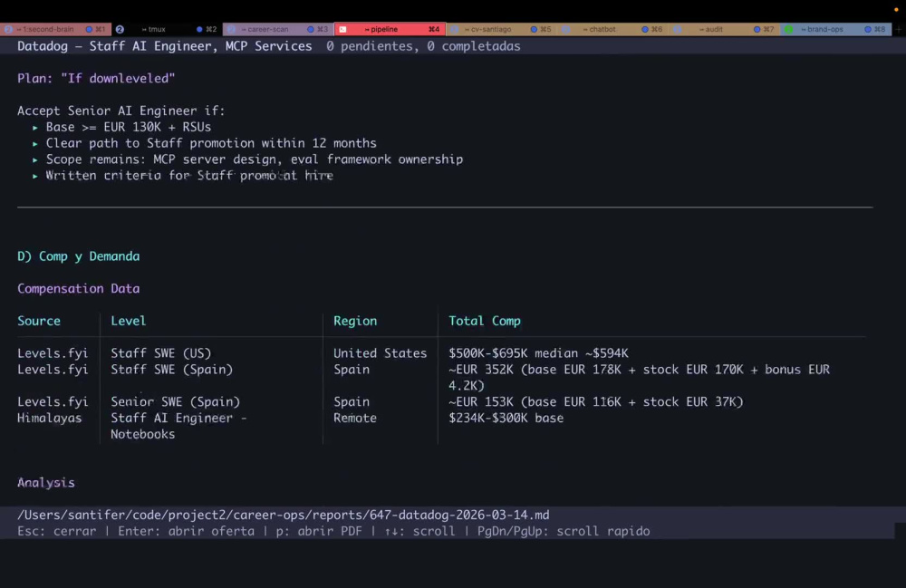Click the 'United States' region cell
The image size is (906, 588).
[x=380, y=353]
